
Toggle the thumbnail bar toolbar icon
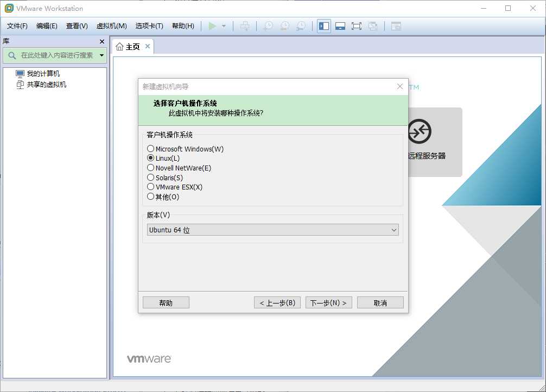coord(340,26)
